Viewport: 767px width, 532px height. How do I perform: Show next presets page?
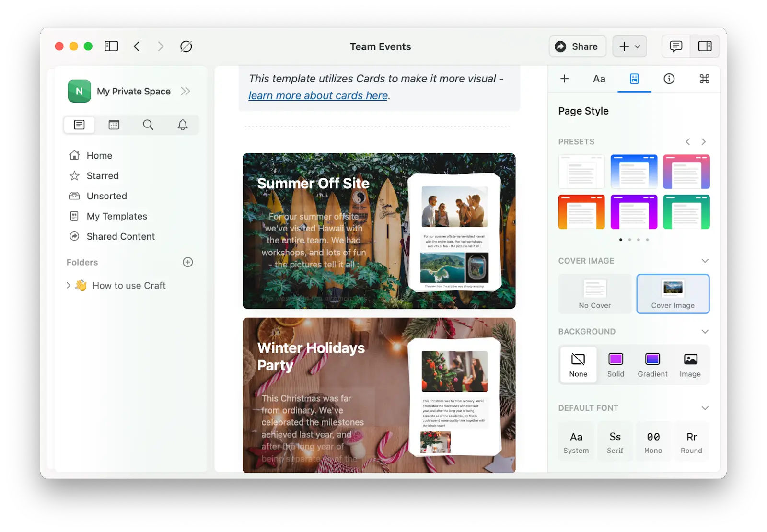pos(703,142)
